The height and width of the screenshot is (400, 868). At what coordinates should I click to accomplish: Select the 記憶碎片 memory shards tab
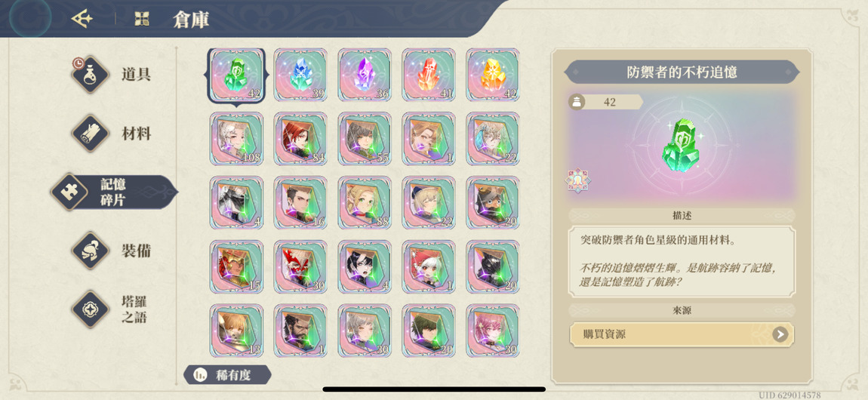pos(113,192)
